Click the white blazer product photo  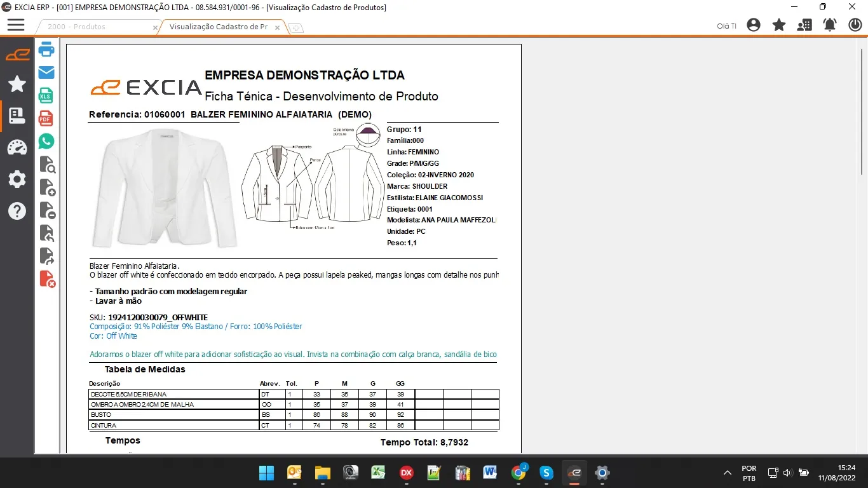[165, 188]
